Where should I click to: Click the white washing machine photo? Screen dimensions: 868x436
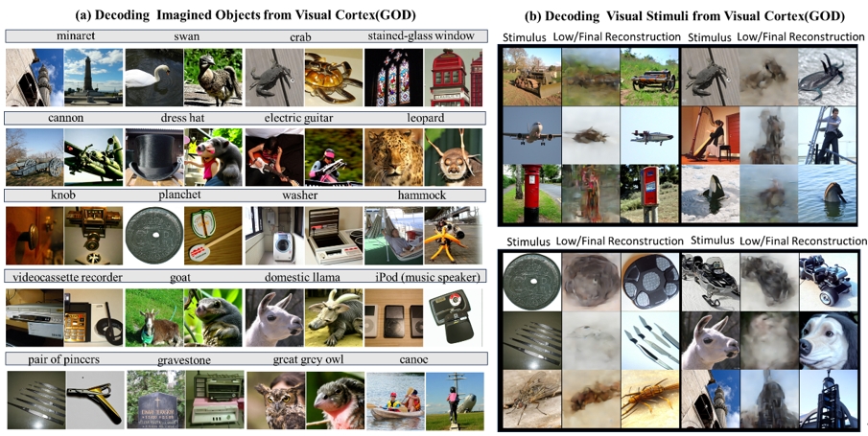(x=272, y=236)
